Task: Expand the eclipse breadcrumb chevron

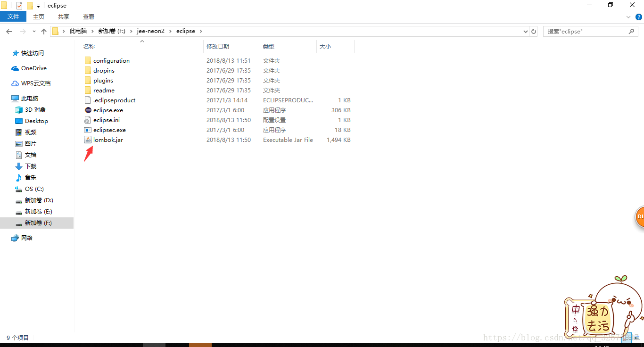Action: point(201,31)
